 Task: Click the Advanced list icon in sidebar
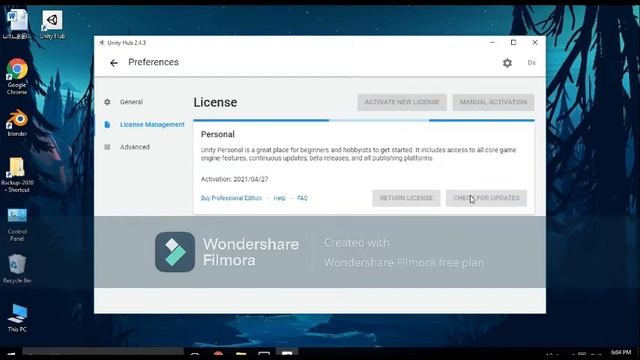tap(107, 147)
